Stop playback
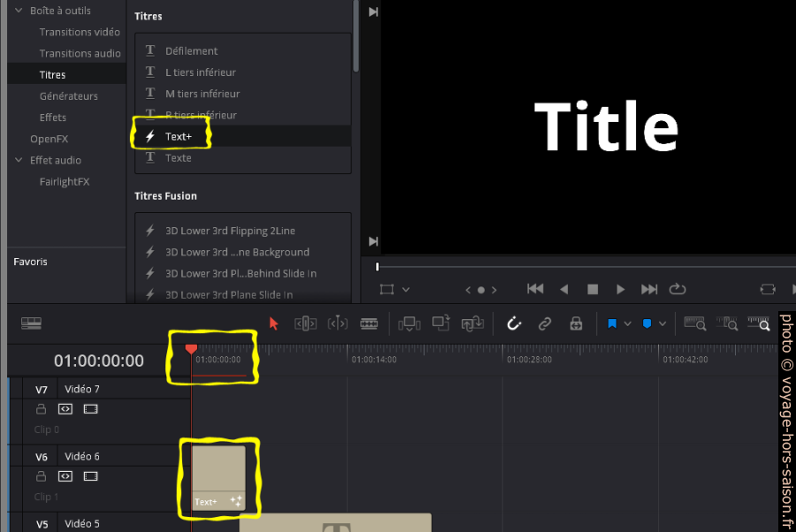The height and width of the screenshot is (532, 796). (593, 289)
